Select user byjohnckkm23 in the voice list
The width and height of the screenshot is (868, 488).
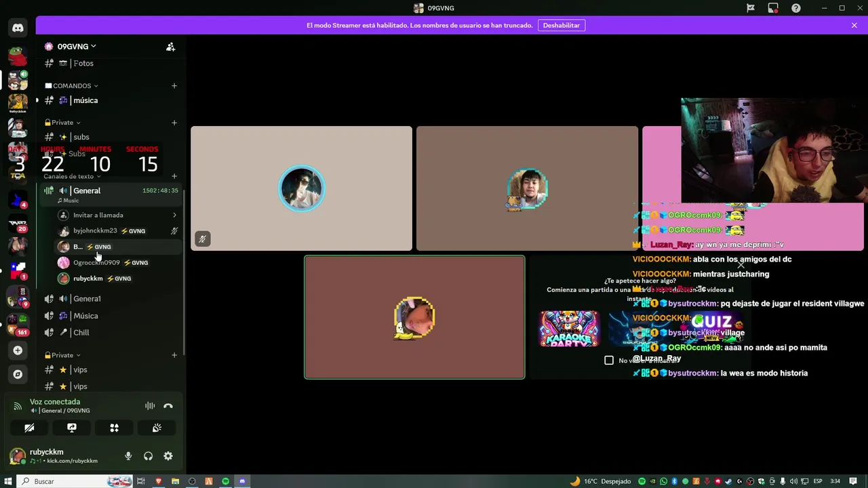pos(119,231)
